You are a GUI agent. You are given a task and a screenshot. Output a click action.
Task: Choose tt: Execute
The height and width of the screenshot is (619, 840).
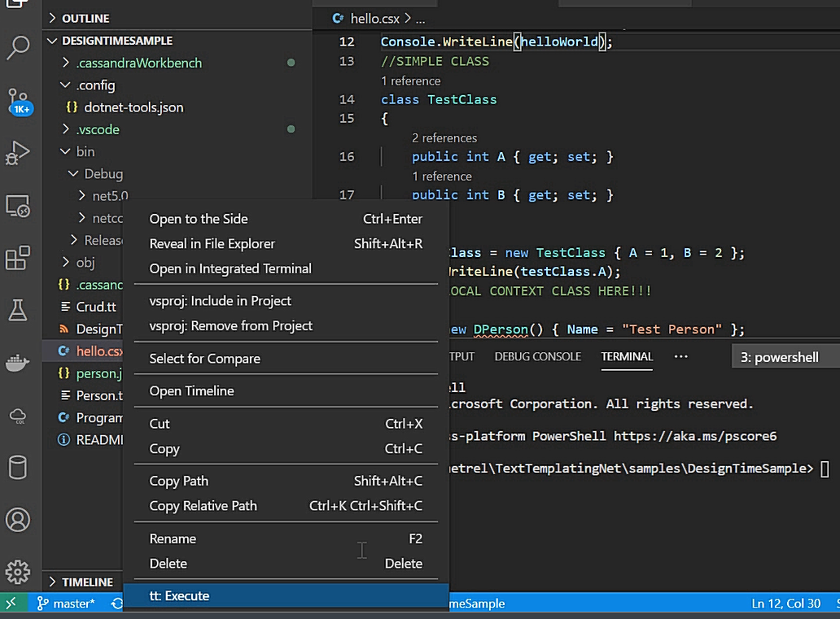pos(286,596)
